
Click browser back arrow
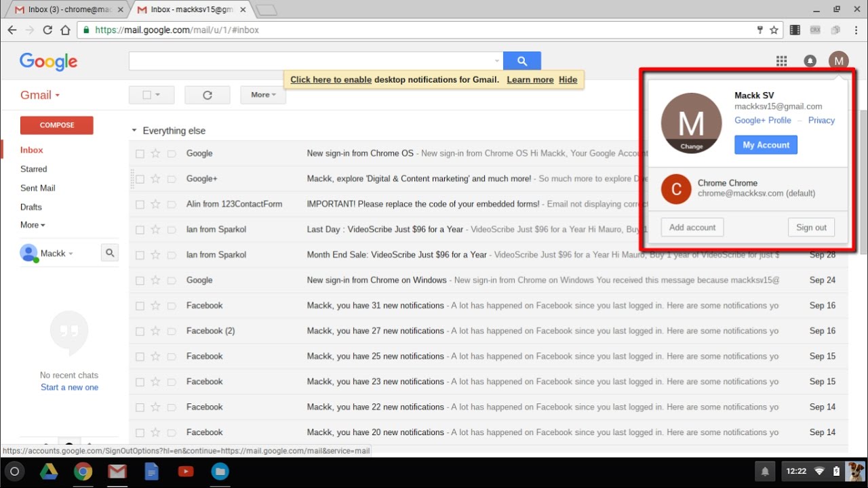12,30
